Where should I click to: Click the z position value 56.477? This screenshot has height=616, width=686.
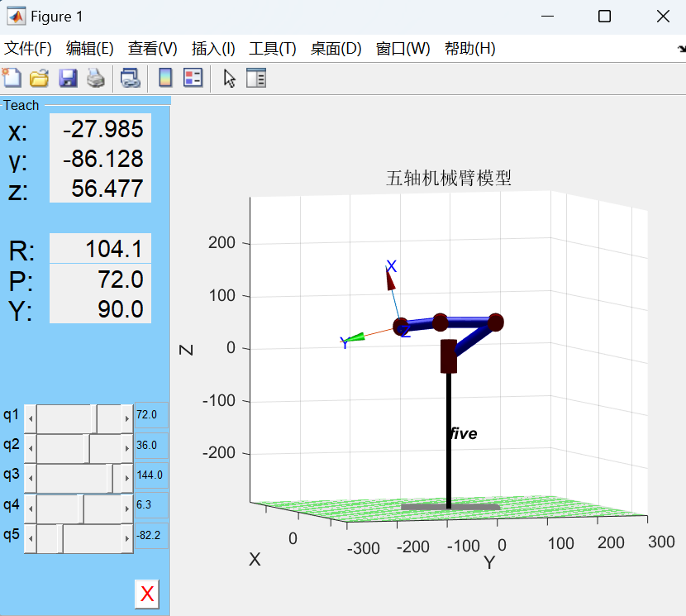(100, 189)
